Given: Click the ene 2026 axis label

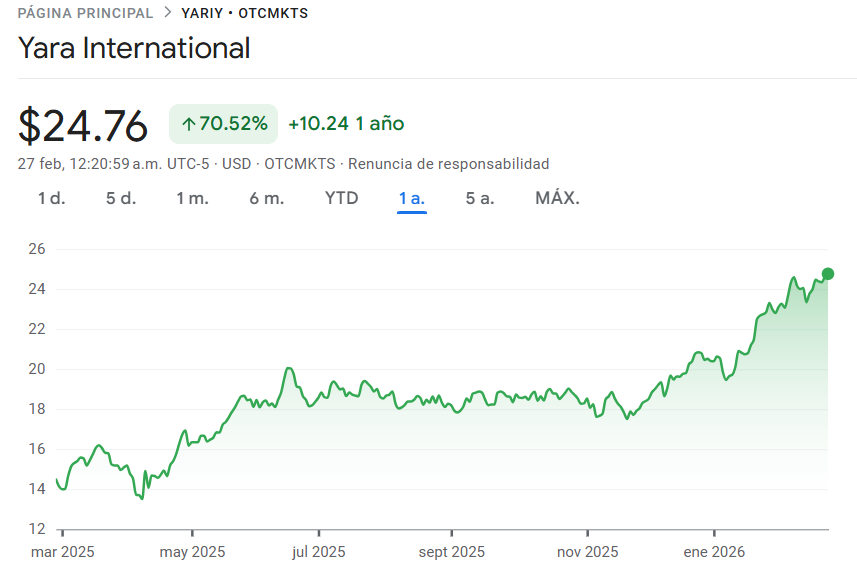Looking at the screenshot, I should pyautogui.click(x=714, y=552).
